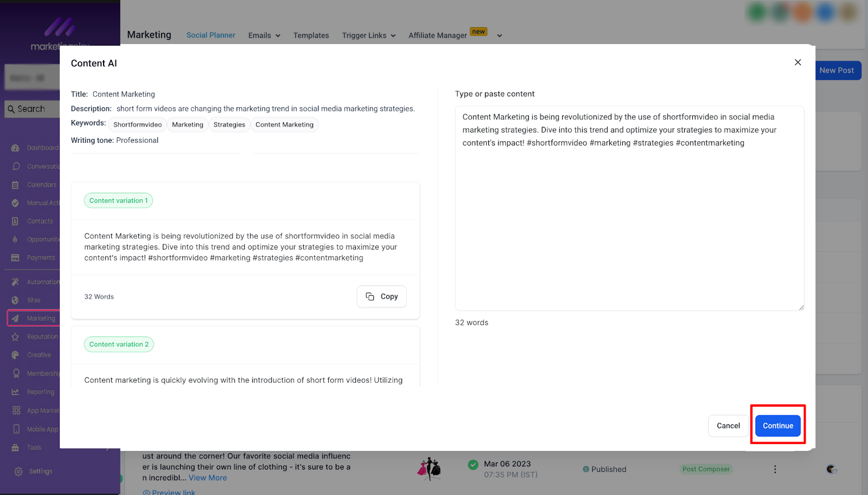
Task: Open App Marketplace via its grid icon
Action: click(x=16, y=410)
